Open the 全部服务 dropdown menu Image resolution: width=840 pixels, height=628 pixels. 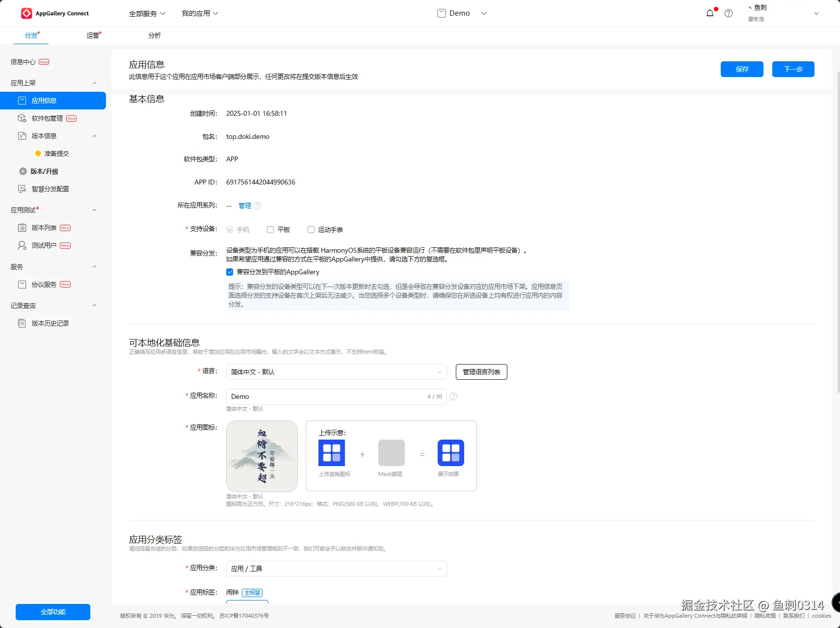coord(147,14)
